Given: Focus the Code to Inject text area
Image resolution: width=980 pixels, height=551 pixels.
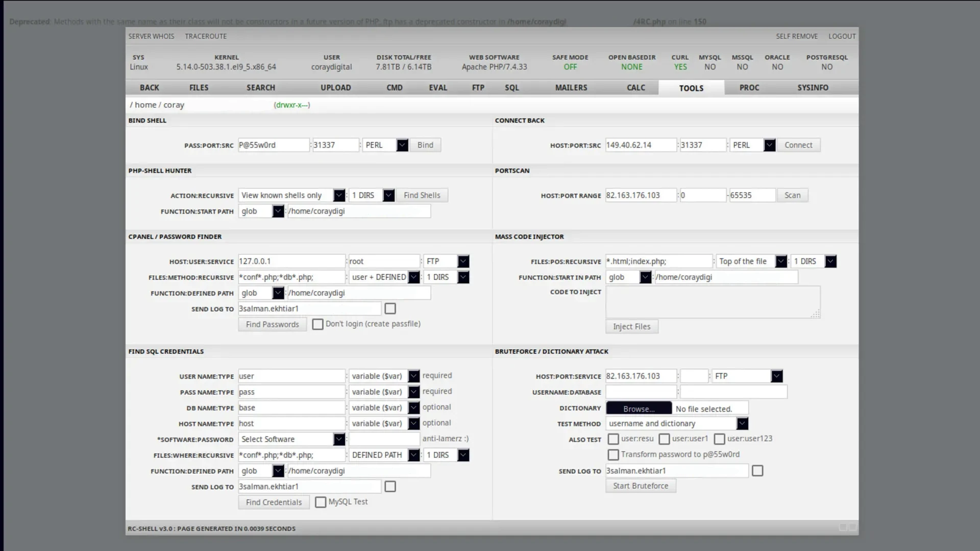Looking at the screenshot, I should point(713,302).
